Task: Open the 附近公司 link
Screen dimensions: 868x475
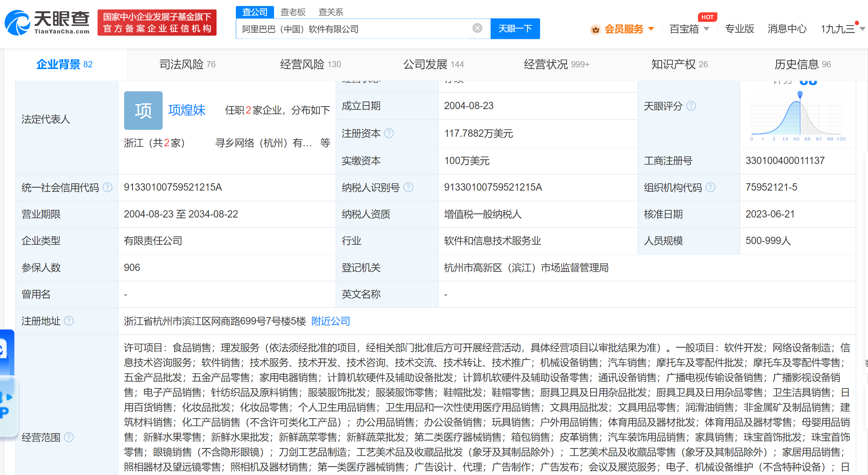Action: tap(330, 321)
